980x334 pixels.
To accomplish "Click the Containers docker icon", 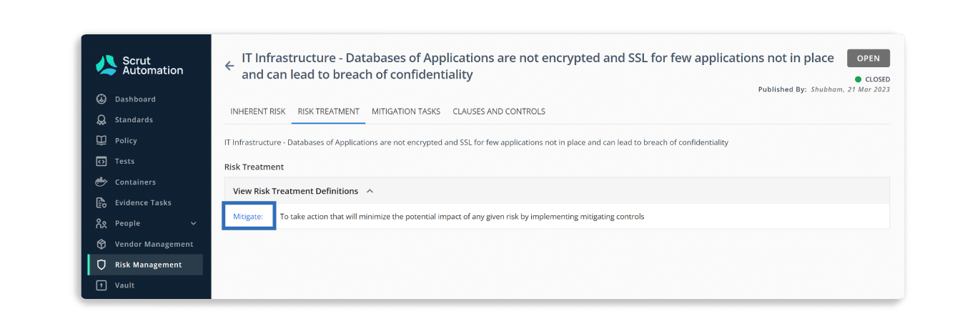I will coord(102,182).
